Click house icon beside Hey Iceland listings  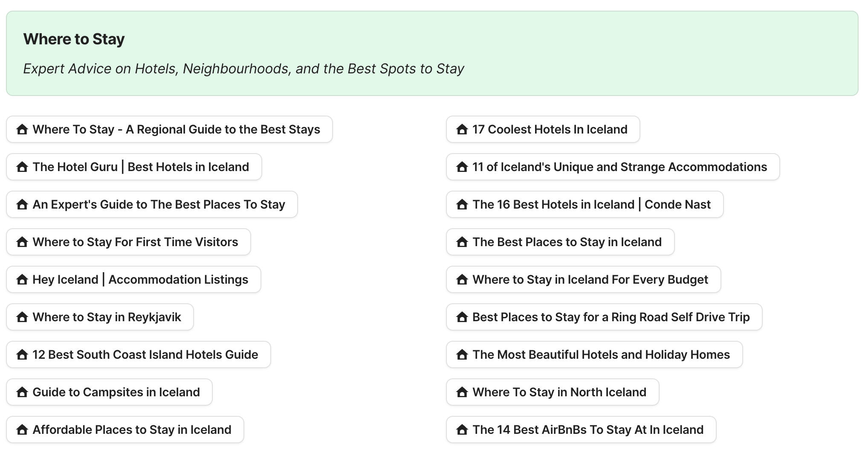click(22, 279)
